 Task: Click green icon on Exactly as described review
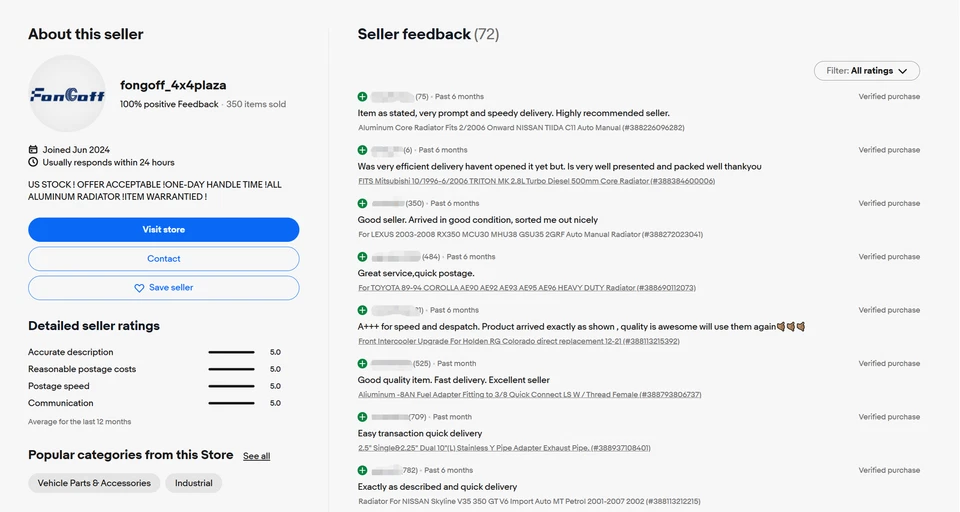pyautogui.click(x=363, y=470)
